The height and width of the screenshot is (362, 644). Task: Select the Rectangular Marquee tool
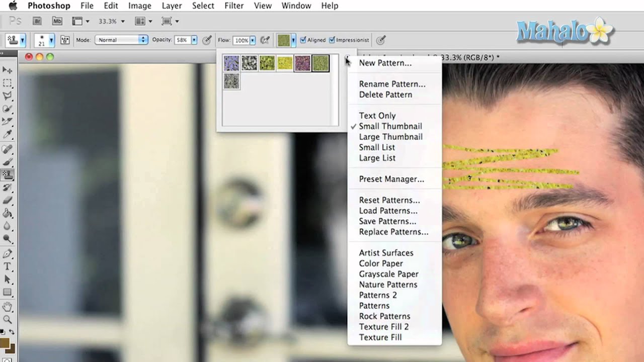pos(8,83)
